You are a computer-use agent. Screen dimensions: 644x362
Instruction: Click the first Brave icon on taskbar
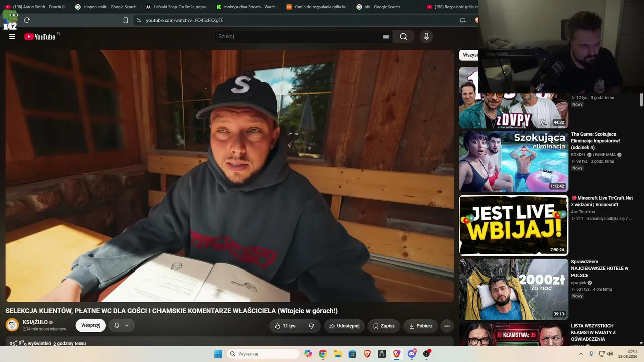[367, 354]
